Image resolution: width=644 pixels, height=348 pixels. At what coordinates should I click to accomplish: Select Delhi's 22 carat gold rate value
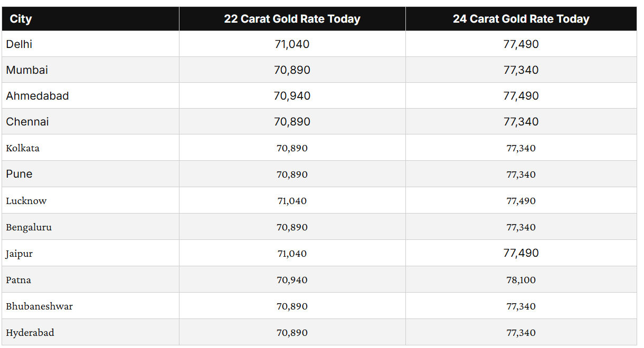point(292,44)
